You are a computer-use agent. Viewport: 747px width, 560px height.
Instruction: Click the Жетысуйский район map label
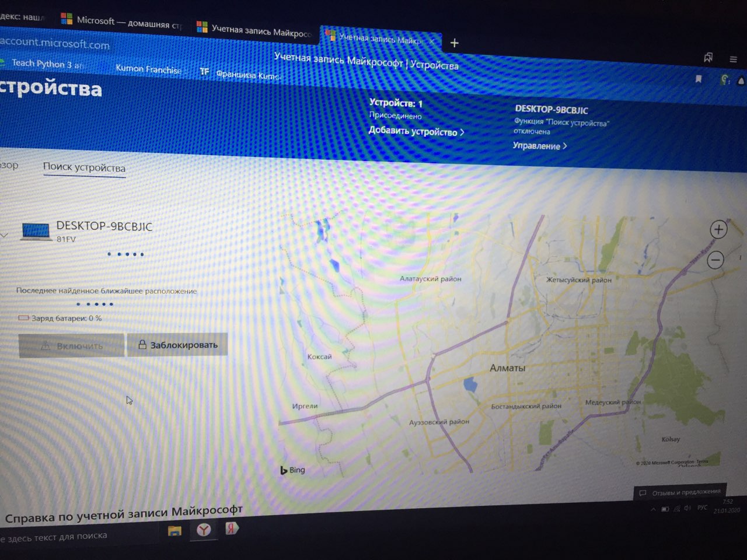[578, 280]
